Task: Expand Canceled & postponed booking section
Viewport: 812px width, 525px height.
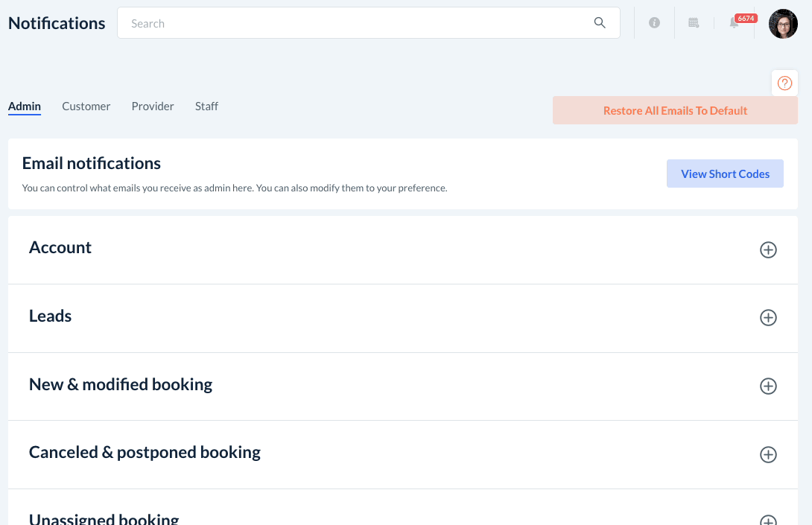Action: point(768,454)
